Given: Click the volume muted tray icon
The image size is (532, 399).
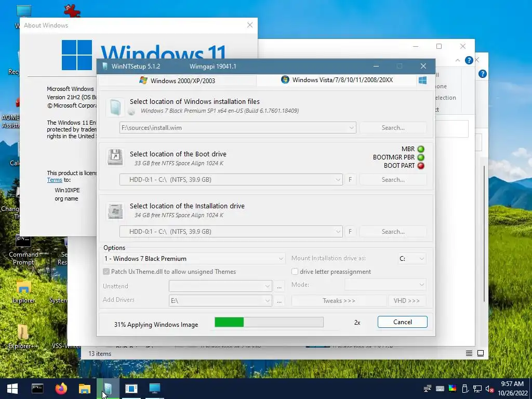Looking at the screenshot, I should (489, 389).
